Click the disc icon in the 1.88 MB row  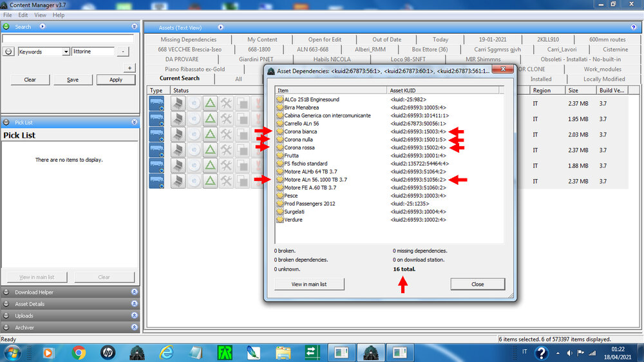[x=194, y=166]
